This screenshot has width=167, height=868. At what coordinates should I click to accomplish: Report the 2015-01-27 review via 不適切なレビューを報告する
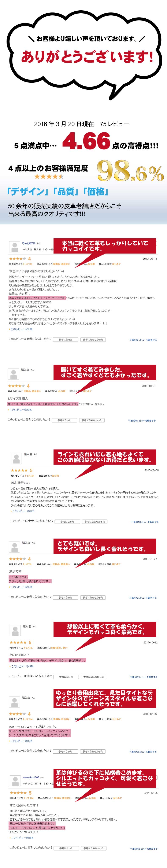tap(143, 598)
